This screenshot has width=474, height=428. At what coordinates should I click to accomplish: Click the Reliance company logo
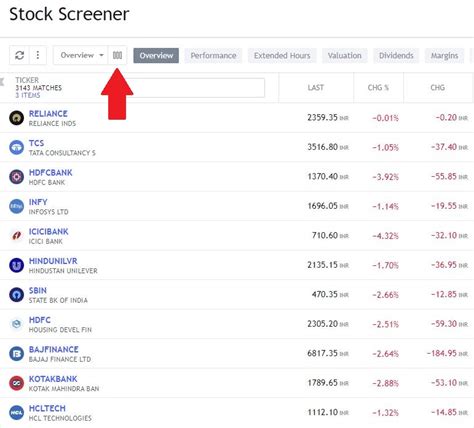click(16, 118)
